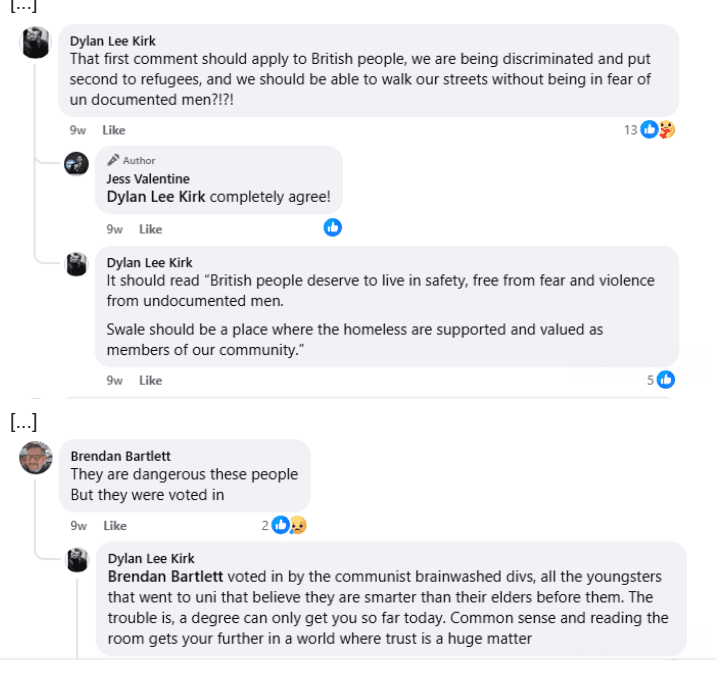Click Brendan Bartlett mention in Dylan's reply
716x673 pixels.
coord(165,576)
